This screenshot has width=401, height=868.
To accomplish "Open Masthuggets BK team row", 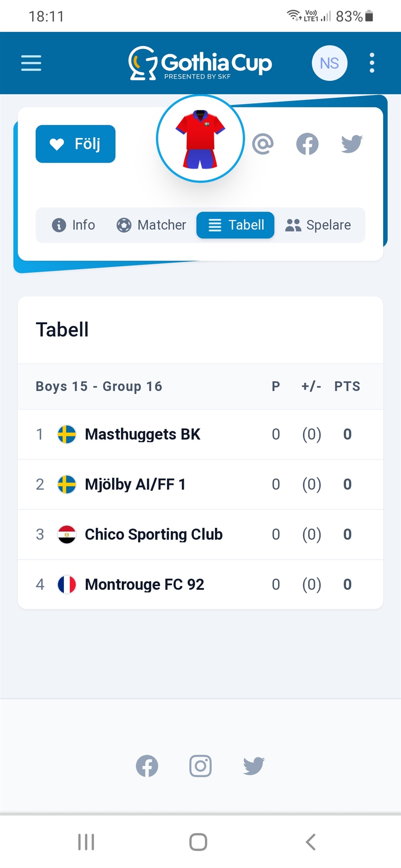I will (200, 434).
